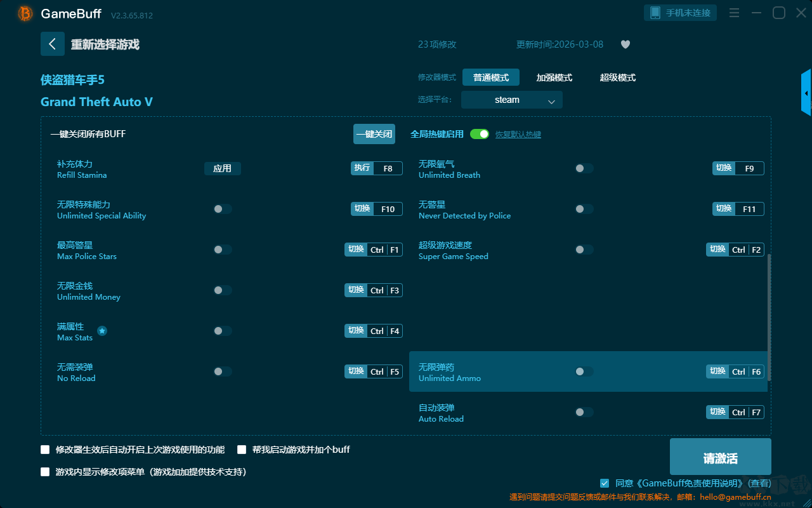812x508 pixels.
Task: Minimize the GameBuff window
Action: click(756, 13)
